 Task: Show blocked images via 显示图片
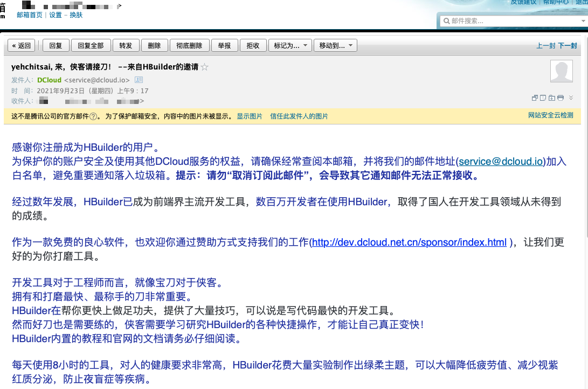[x=250, y=116]
